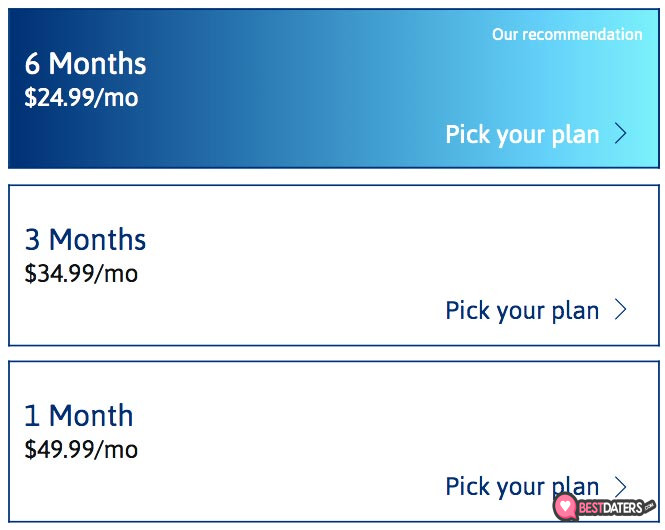Viewport: 665px width, 530px height.
Task: Choose the blue gradient recommended plan card
Action: pyautogui.click(x=334, y=88)
